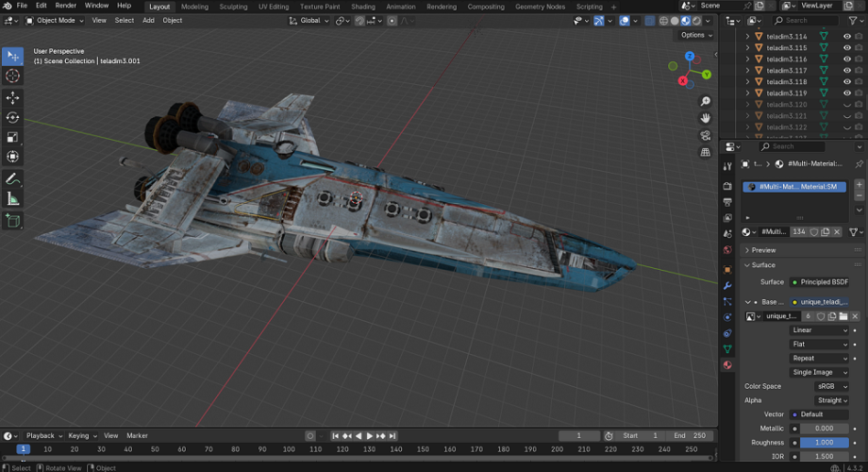Choose the Measure tool

point(13,199)
